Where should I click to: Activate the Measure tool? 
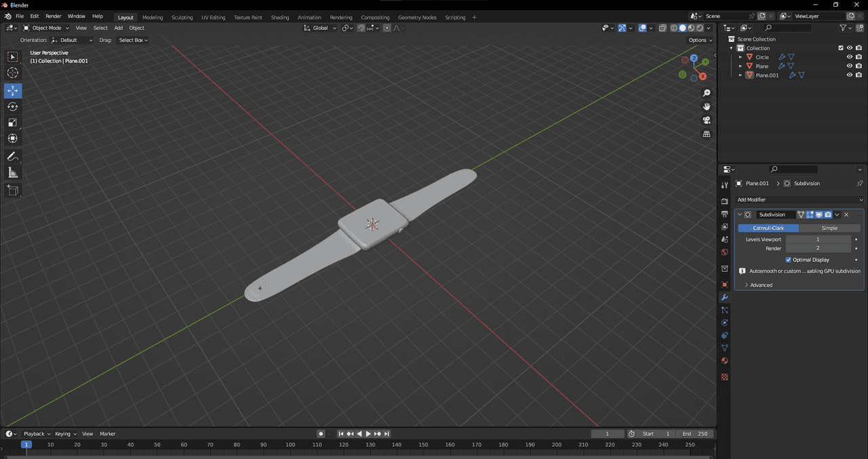(13, 173)
